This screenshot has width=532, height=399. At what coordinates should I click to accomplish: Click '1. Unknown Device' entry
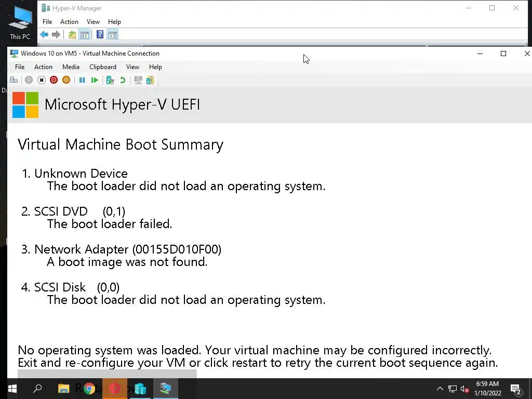75,174
